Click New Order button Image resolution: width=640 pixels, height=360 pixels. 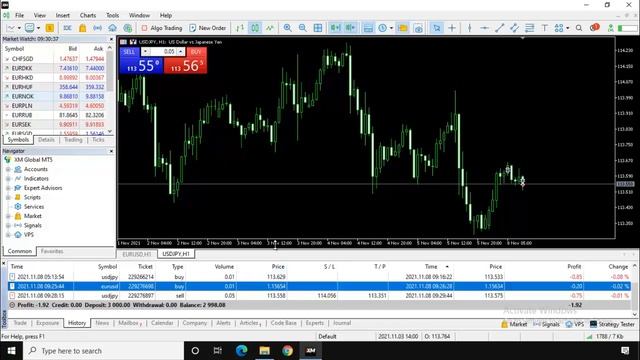point(208,28)
